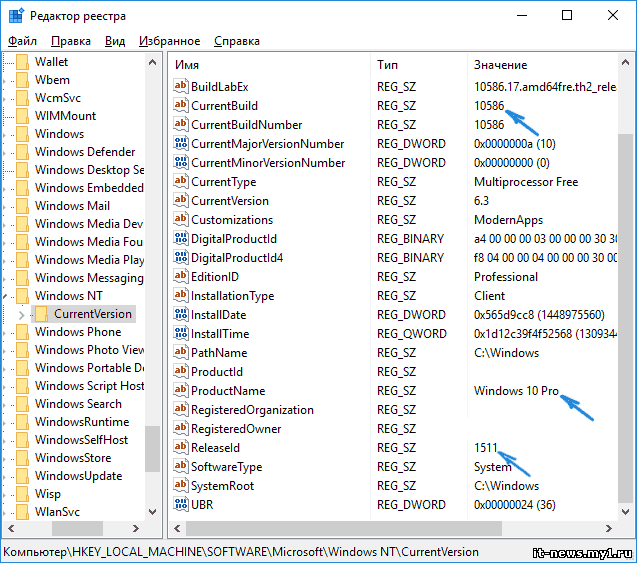Click the tree pane scroll-left arrow
Viewport: 637px width, 563px height.
pyautogui.click(x=11, y=528)
